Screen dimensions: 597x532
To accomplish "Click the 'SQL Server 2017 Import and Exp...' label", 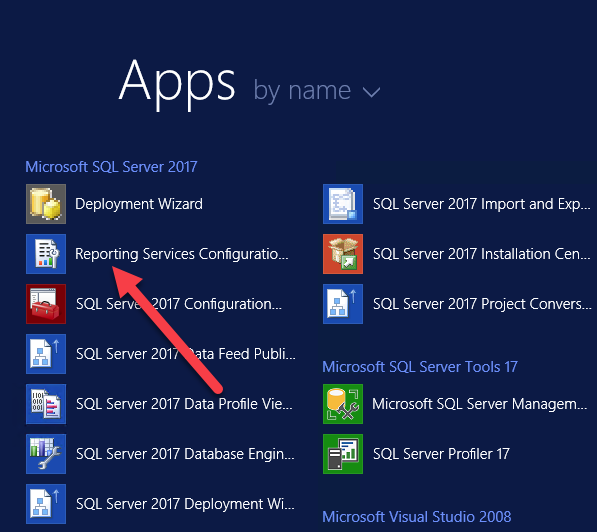I will [482, 204].
